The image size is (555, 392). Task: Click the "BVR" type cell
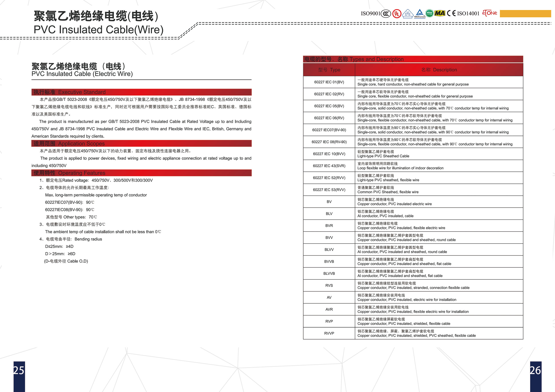(x=329, y=226)
